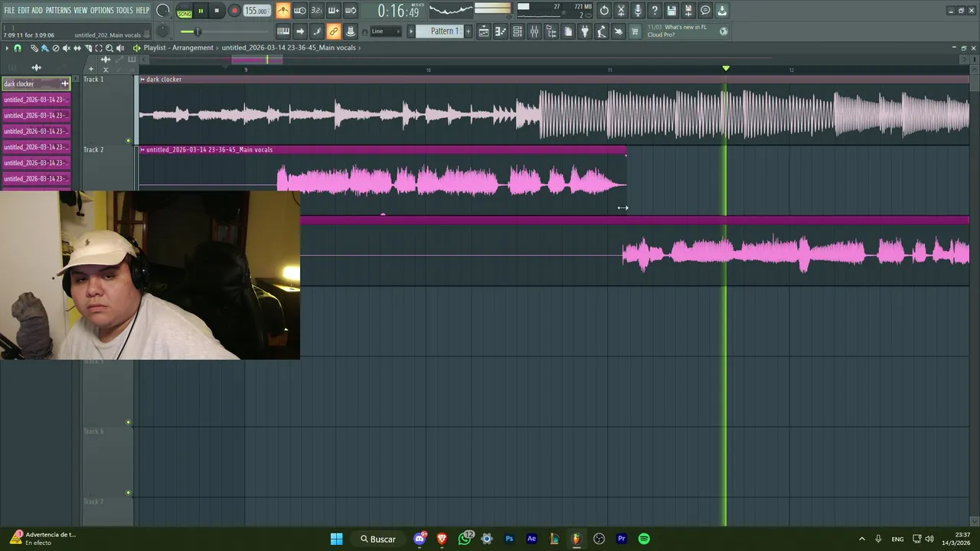Open the Piano roll view icon
This screenshot has height=551, width=980.
(500, 31)
